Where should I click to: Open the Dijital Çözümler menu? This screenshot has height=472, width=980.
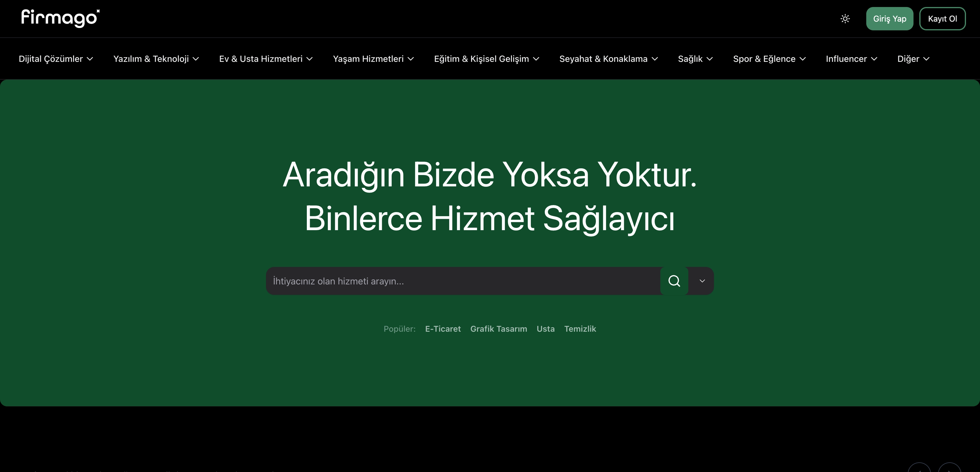pos(56,59)
